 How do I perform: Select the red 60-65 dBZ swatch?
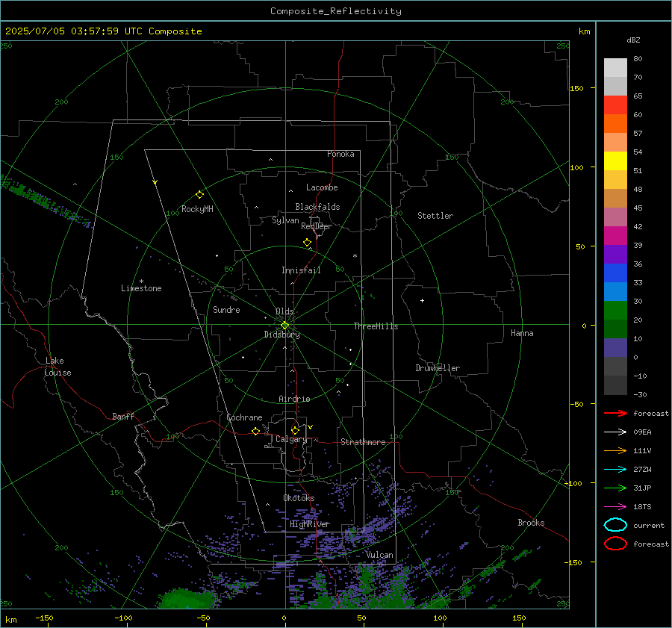(615, 105)
